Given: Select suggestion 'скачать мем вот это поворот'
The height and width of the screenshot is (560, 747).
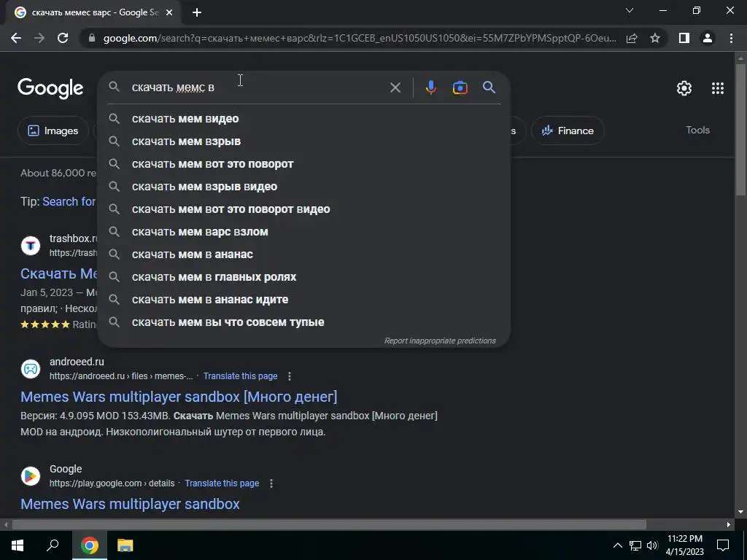Looking at the screenshot, I should tap(304, 164).
